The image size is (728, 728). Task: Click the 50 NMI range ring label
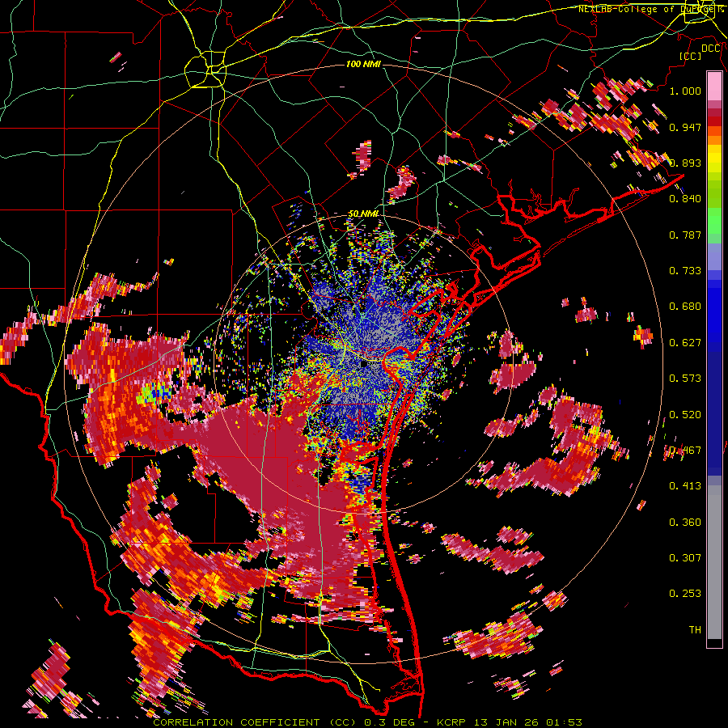coord(363,214)
